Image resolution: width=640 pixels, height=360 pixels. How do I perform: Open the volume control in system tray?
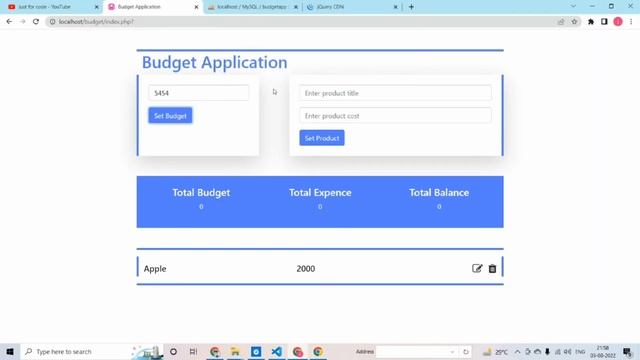coord(567,351)
